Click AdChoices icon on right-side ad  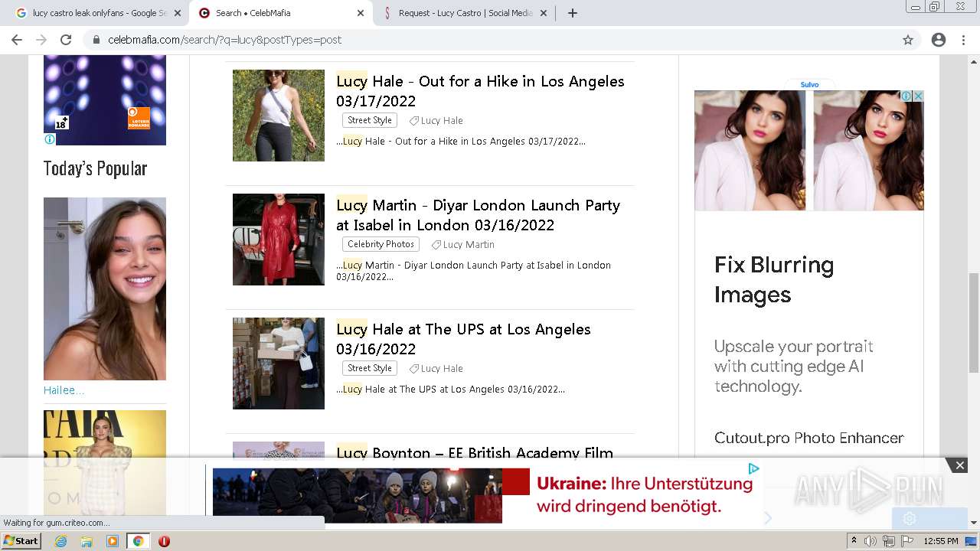tap(906, 96)
